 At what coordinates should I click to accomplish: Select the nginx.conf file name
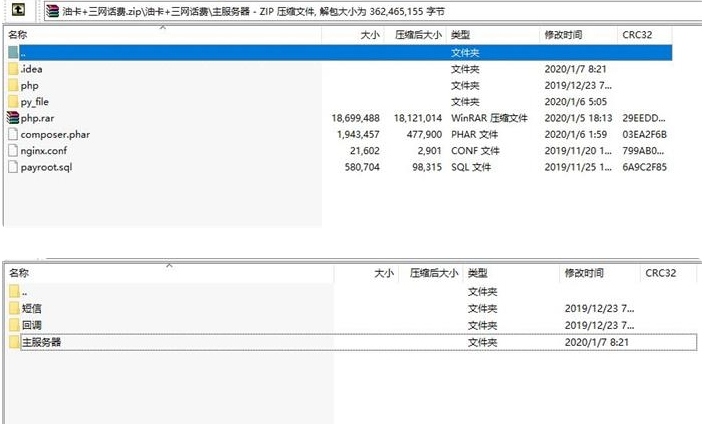pos(44,151)
